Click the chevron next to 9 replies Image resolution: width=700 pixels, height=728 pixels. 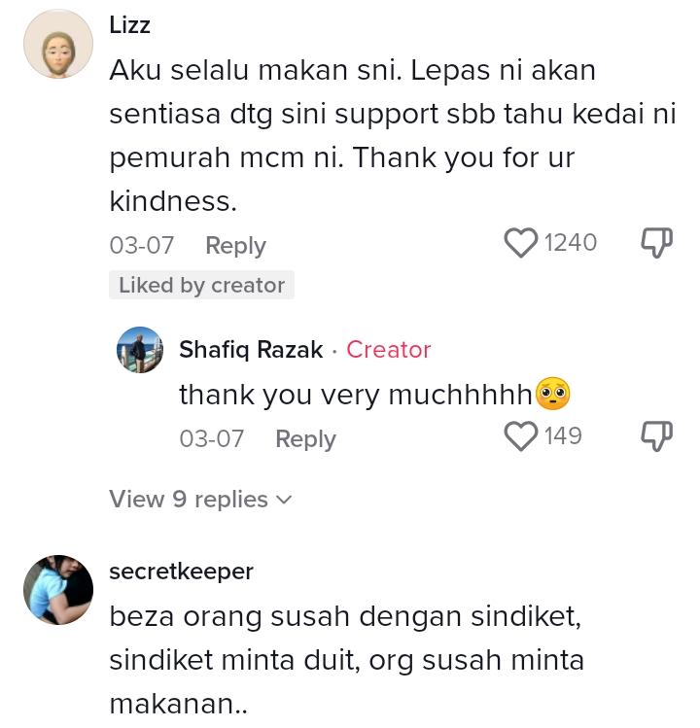click(284, 500)
